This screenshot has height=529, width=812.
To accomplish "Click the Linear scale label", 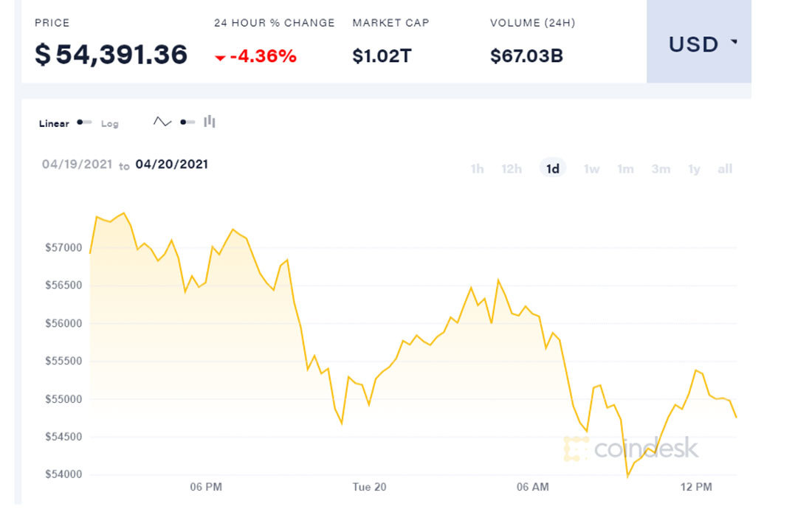I will tap(54, 124).
